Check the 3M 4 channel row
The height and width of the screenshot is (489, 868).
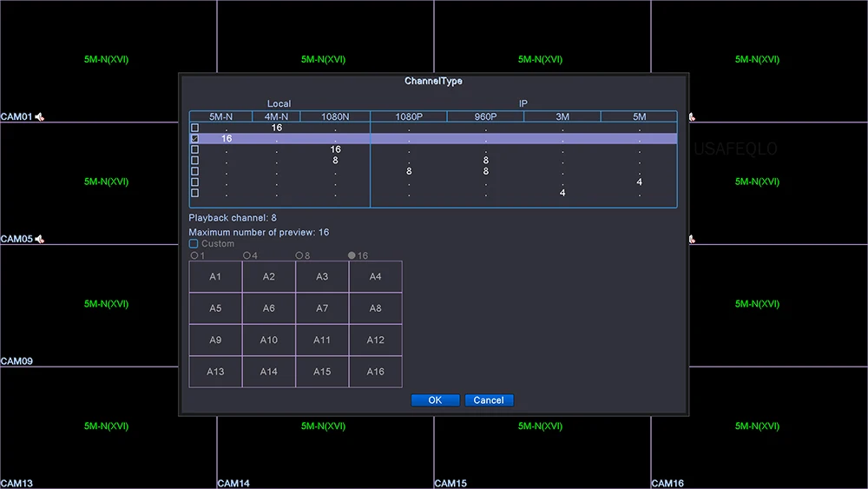point(194,194)
